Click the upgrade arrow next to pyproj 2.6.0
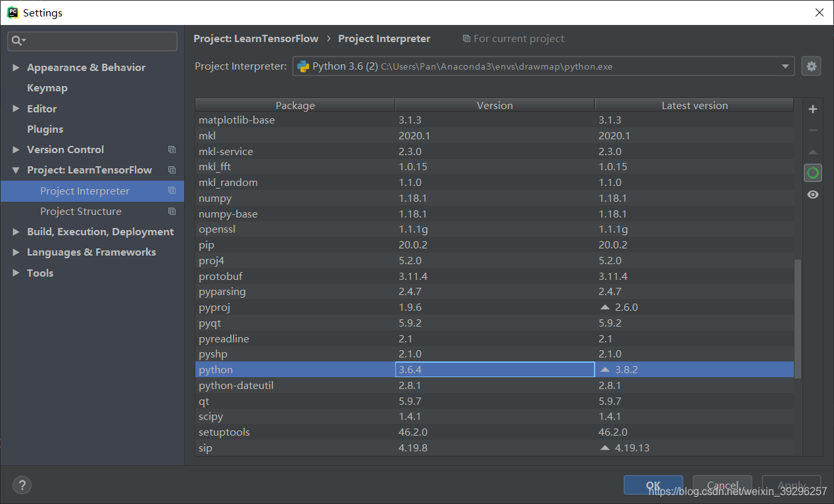The height and width of the screenshot is (504, 834). tap(604, 307)
